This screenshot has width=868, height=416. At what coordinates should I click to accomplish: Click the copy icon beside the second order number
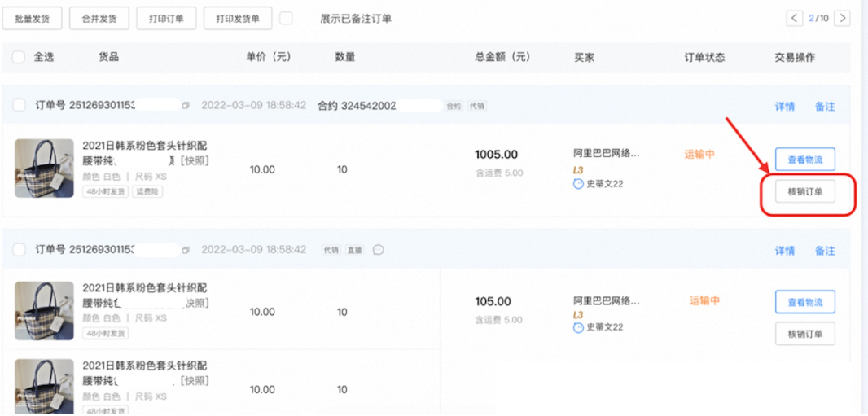point(186,250)
